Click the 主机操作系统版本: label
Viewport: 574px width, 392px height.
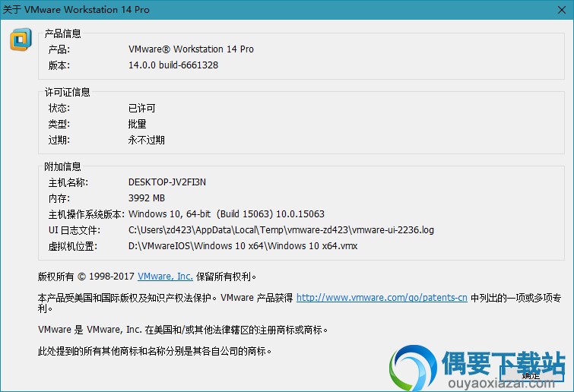pyautogui.click(x=87, y=214)
